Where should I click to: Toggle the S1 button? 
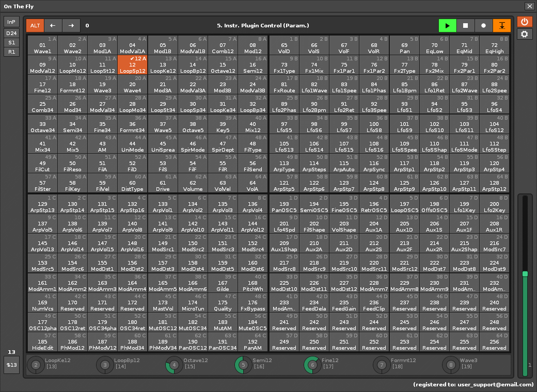click(11, 43)
